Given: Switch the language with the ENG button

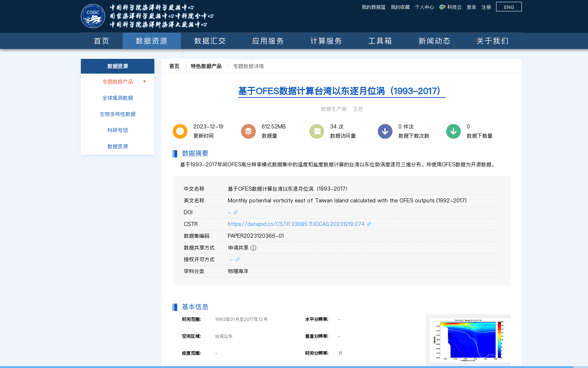Looking at the screenshot, I should (509, 7).
